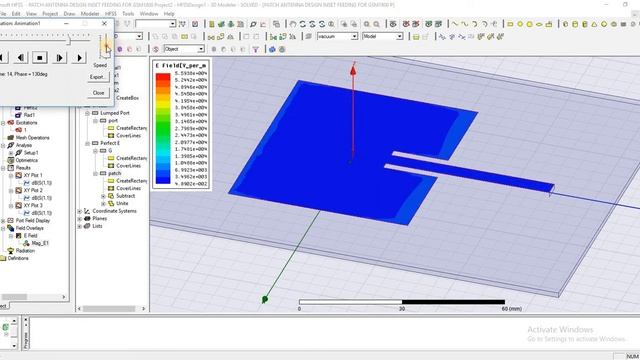Open the Edit menu
This screenshot has height=360, width=640.
pyautogui.click(x=16, y=13)
